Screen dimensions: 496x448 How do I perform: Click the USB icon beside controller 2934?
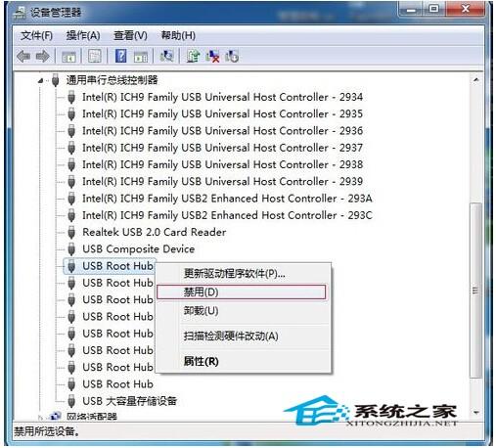pyautogui.click(x=71, y=97)
